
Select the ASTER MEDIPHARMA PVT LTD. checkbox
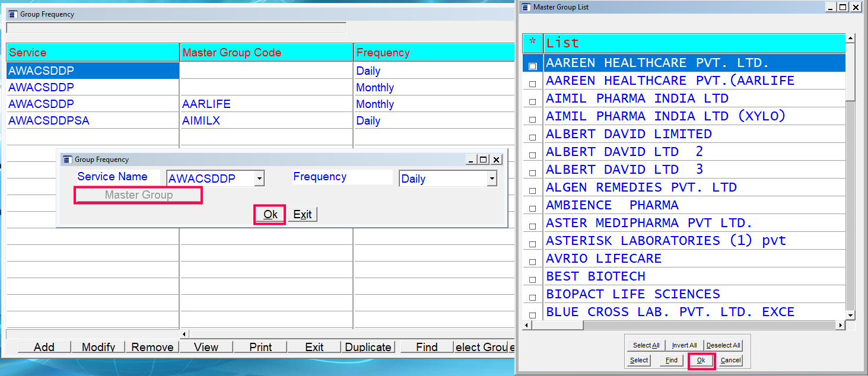click(x=532, y=227)
